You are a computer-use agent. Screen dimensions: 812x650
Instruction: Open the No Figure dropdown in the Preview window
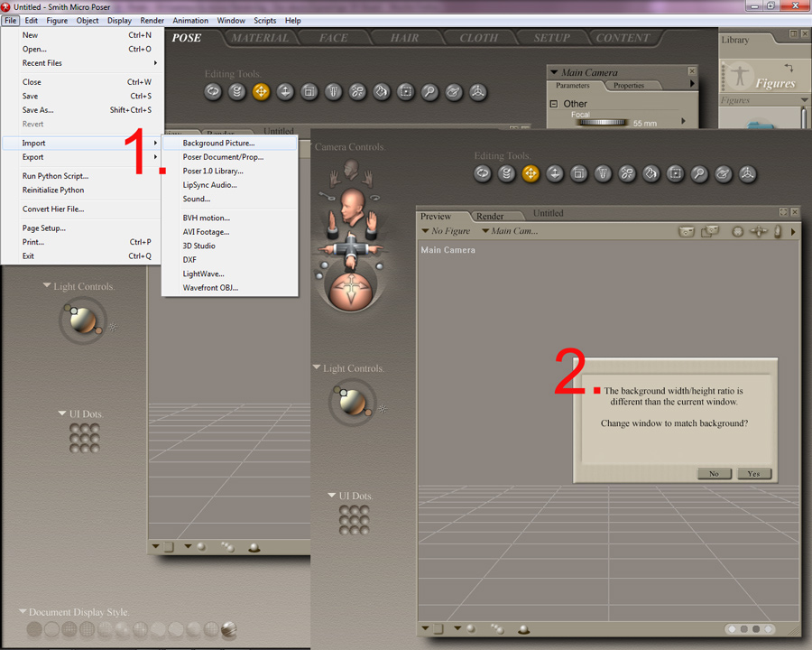pos(446,231)
